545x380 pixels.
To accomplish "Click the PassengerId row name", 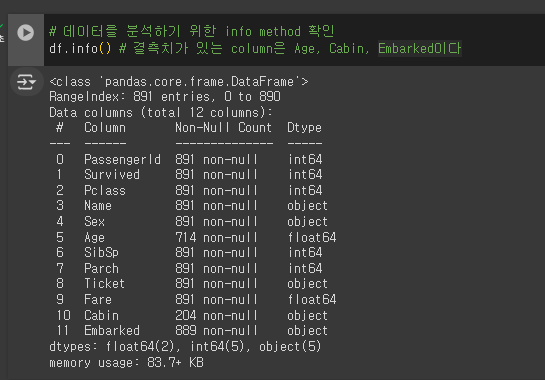I will (122, 160).
